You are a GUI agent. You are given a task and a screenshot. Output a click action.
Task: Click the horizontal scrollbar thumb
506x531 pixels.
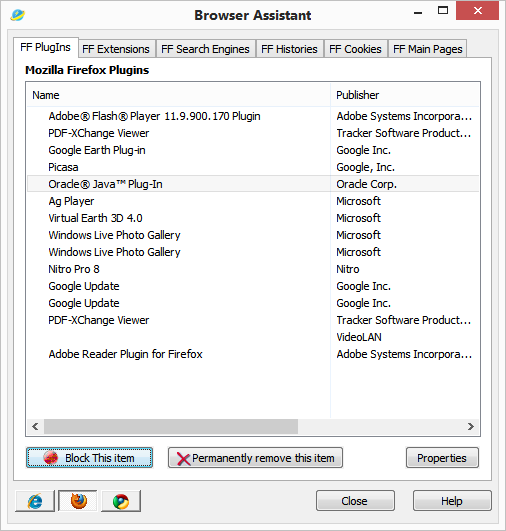171,426
